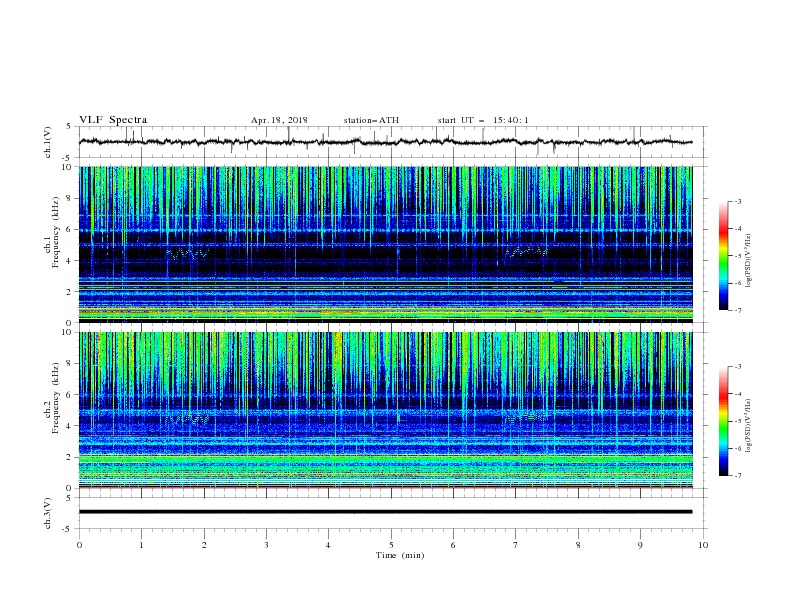Image resolution: width=792 pixels, height=612 pixels.
Task: Click the "8" tick on ch.2 frequency axis
Action: coord(70,364)
